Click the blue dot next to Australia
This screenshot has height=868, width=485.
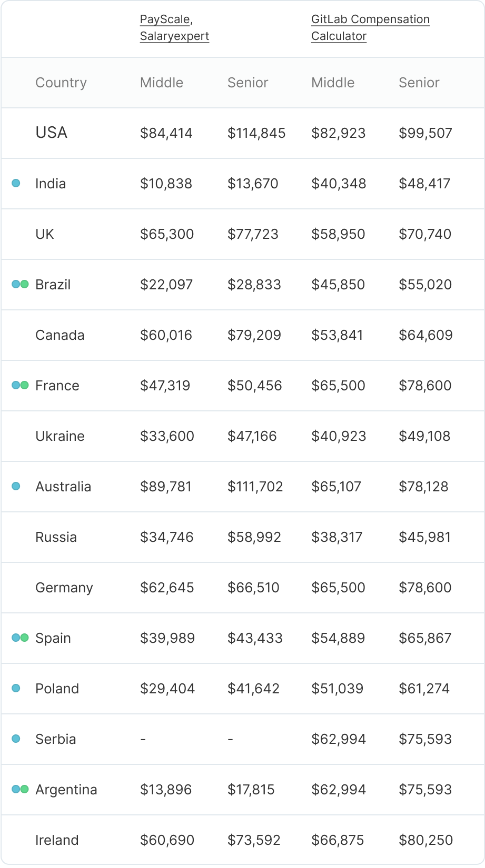coord(16,487)
